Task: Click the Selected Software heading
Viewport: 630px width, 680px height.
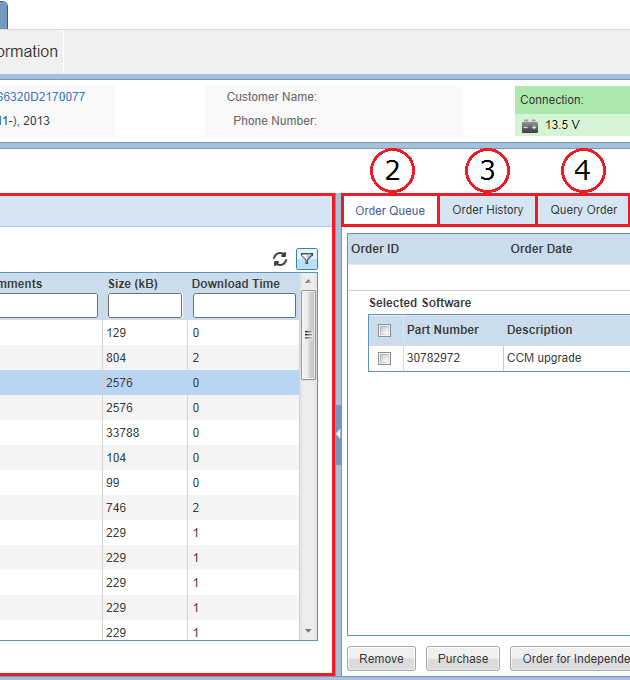Action: pos(420,303)
